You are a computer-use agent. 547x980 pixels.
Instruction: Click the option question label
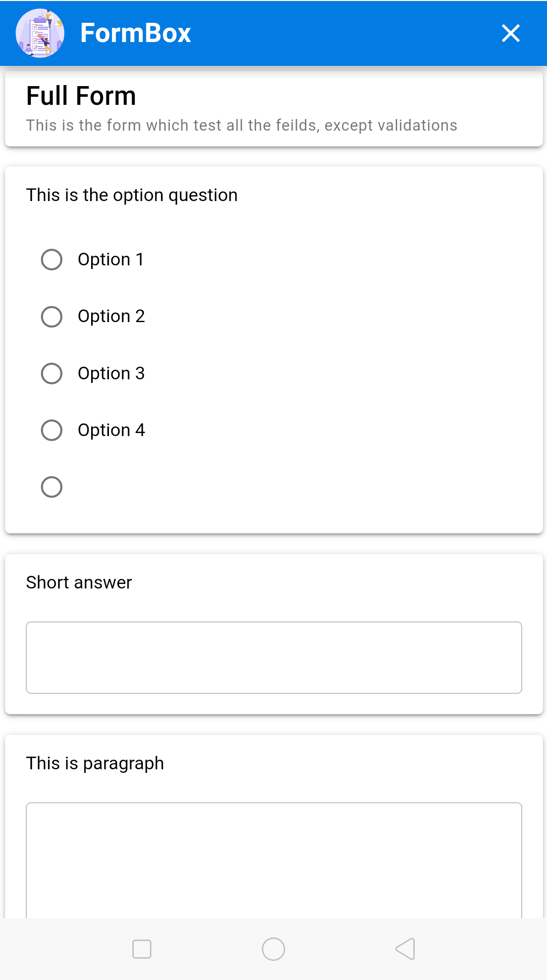[132, 195]
